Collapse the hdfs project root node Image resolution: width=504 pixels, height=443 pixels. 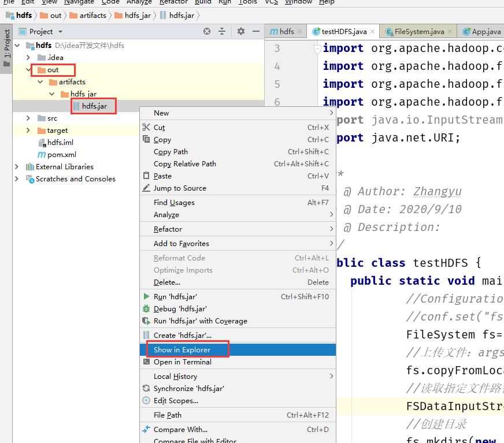(x=17, y=45)
